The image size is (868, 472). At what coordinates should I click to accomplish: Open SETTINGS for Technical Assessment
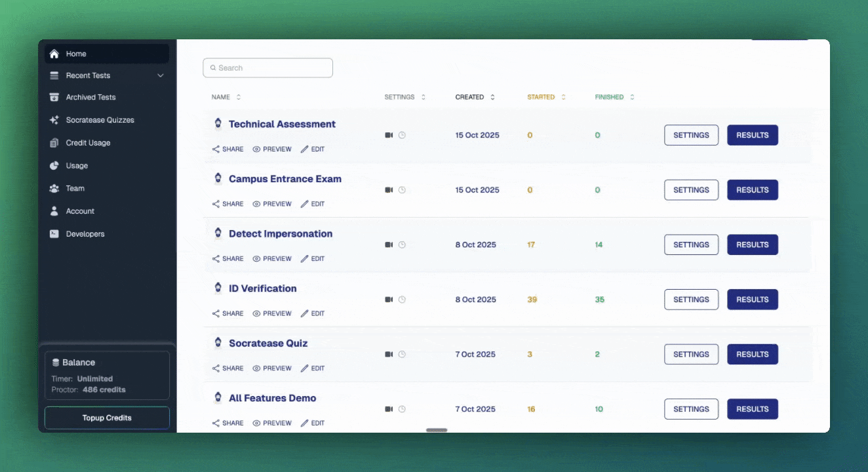pos(691,135)
